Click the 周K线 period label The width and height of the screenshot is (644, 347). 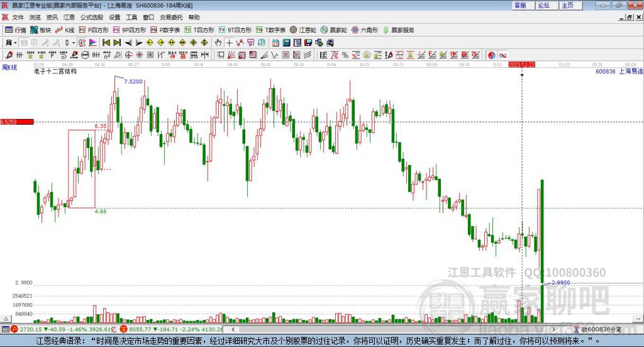click(x=9, y=67)
